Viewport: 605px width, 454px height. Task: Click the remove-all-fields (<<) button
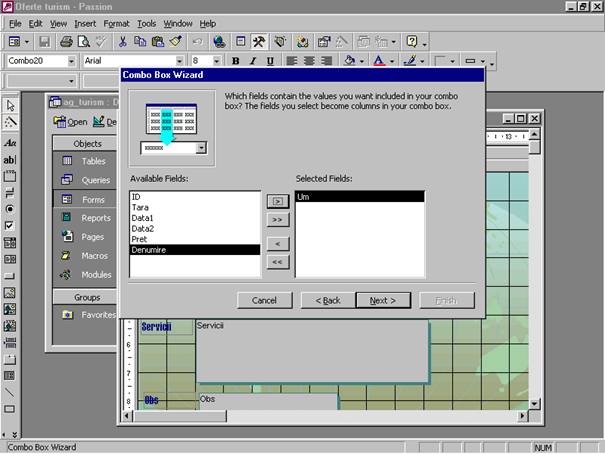[x=277, y=262]
